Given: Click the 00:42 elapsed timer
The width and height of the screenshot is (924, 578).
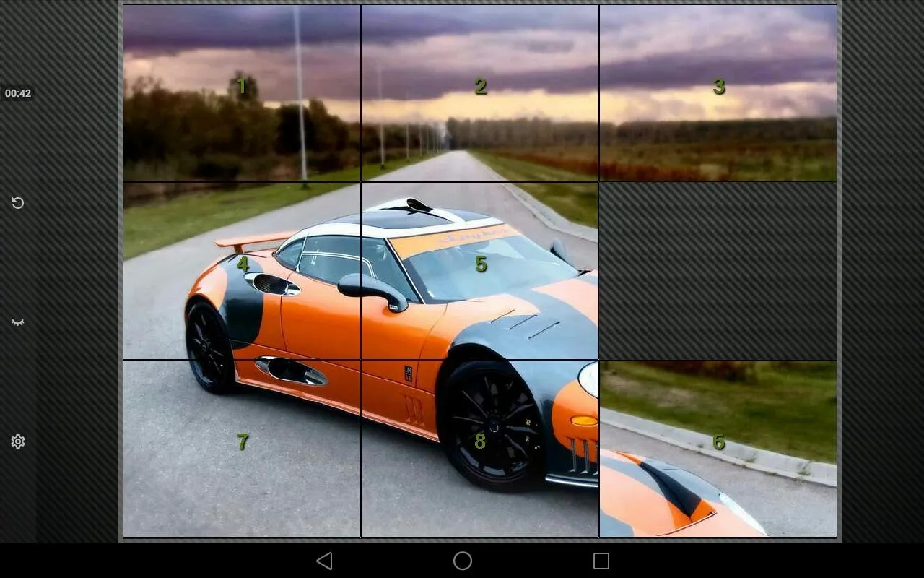Looking at the screenshot, I should click(x=18, y=93).
